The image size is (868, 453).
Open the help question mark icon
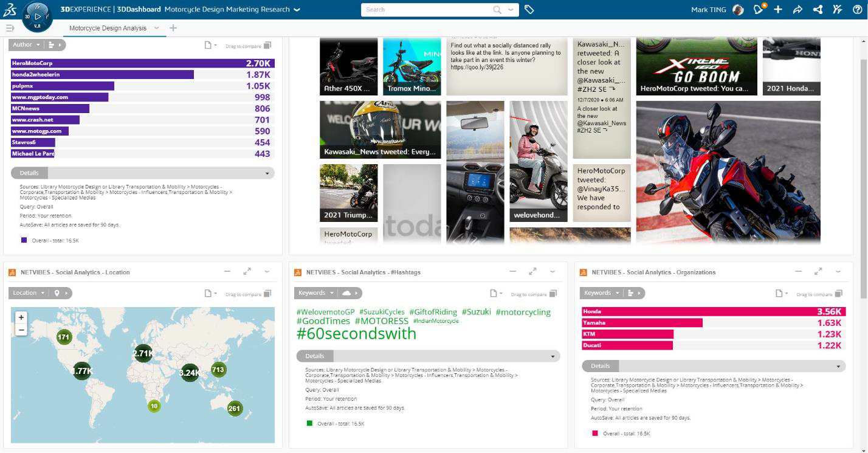pos(857,9)
